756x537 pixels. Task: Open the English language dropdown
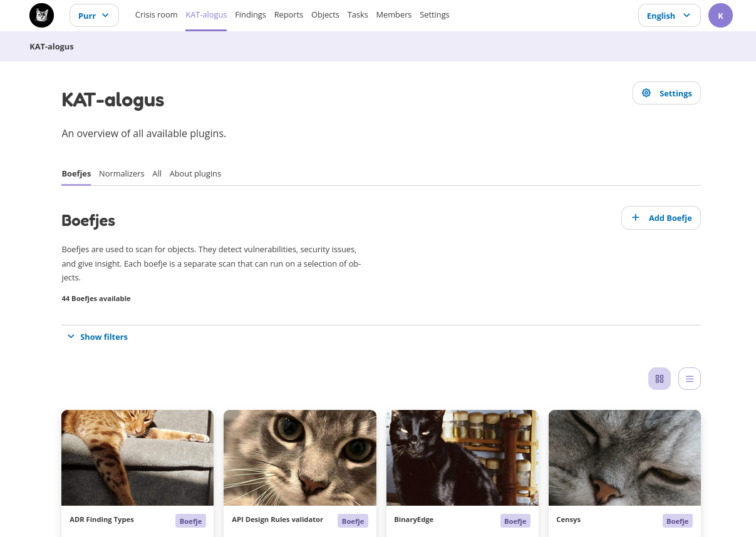pyautogui.click(x=669, y=16)
